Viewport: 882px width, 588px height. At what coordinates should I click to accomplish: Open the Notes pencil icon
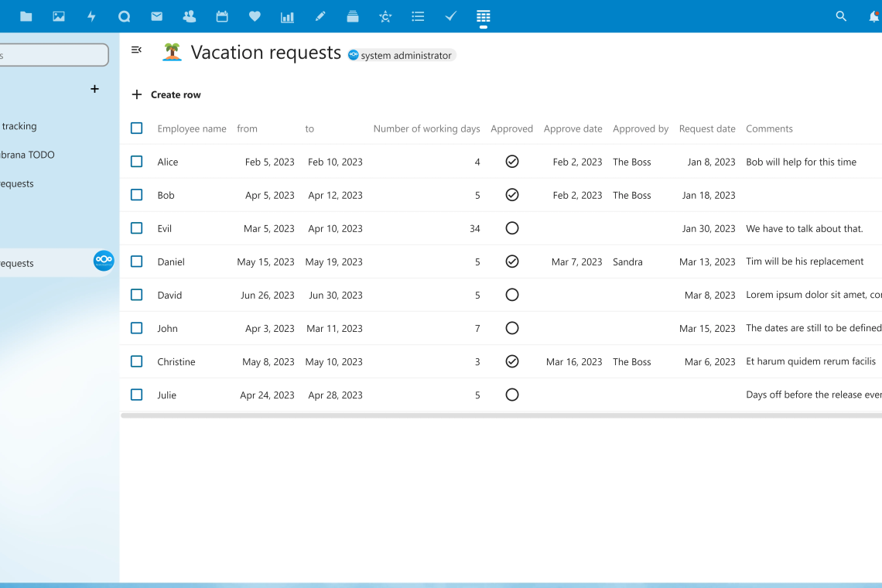320,16
